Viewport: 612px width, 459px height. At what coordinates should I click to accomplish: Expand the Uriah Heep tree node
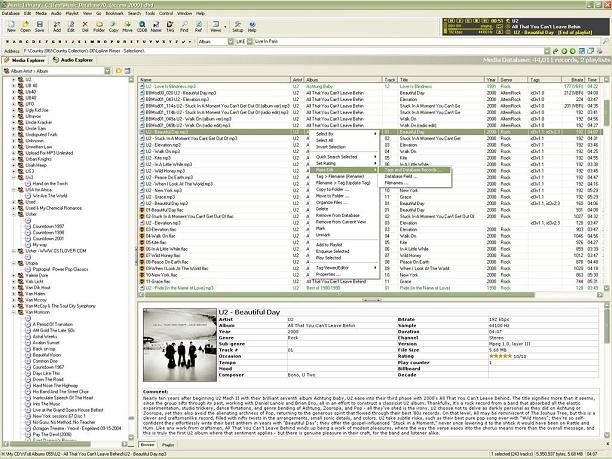(x=14, y=165)
